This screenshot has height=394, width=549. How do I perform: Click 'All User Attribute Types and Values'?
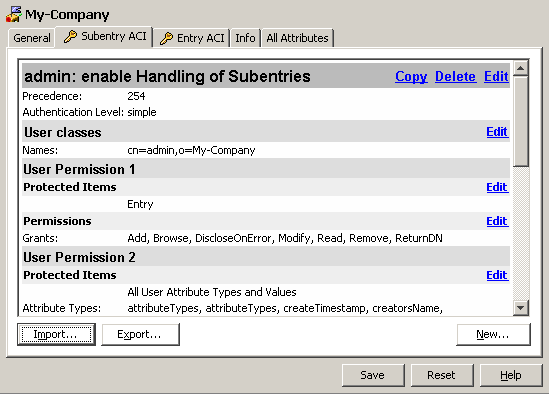[212, 292]
